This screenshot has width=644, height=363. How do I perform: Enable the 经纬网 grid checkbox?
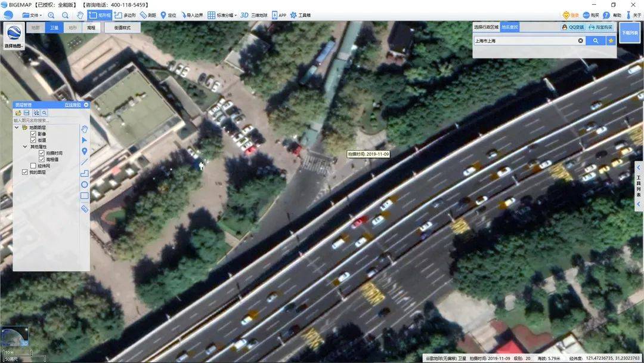tap(33, 166)
